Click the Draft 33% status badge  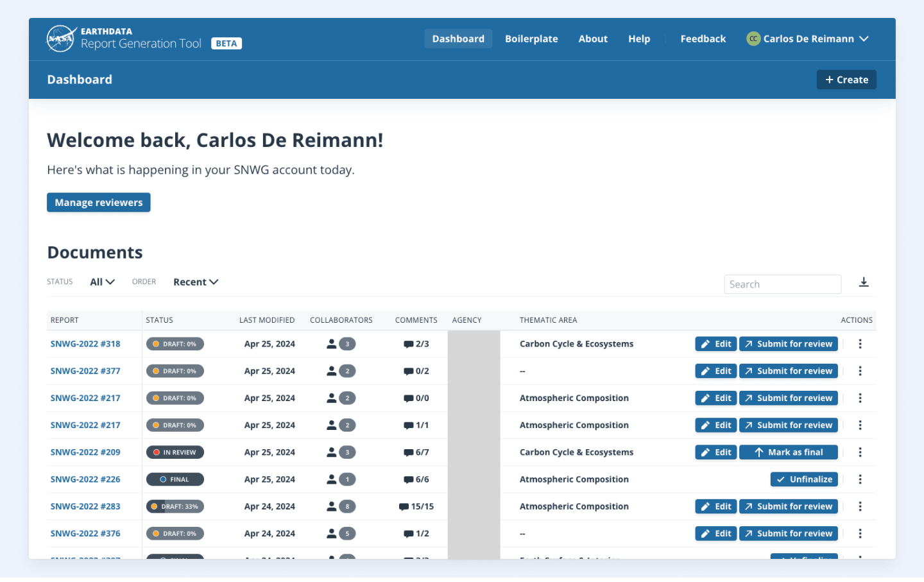click(x=175, y=507)
